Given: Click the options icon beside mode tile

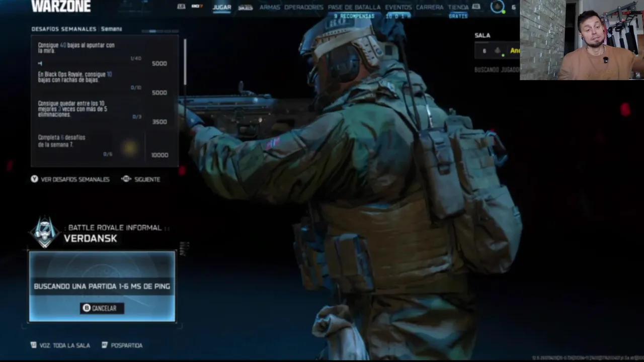Looking at the screenshot, I should [x=184, y=248].
